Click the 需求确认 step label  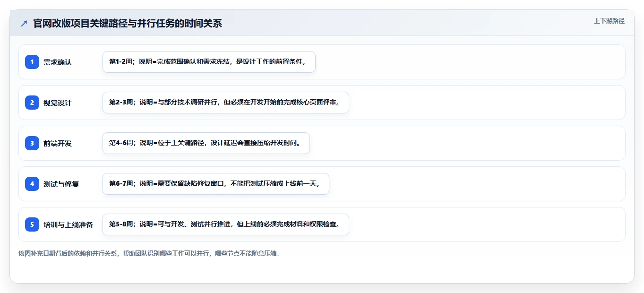click(x=58, y=62)
